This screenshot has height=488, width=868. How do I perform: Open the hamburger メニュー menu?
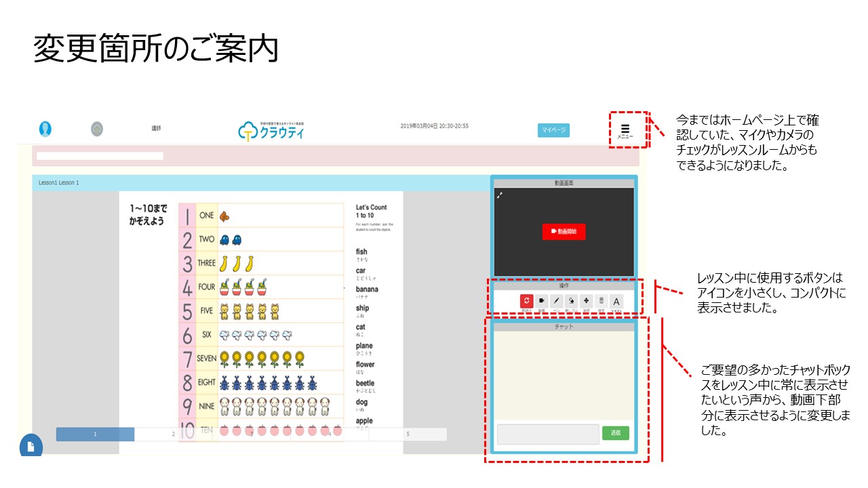tap(625, 129)
